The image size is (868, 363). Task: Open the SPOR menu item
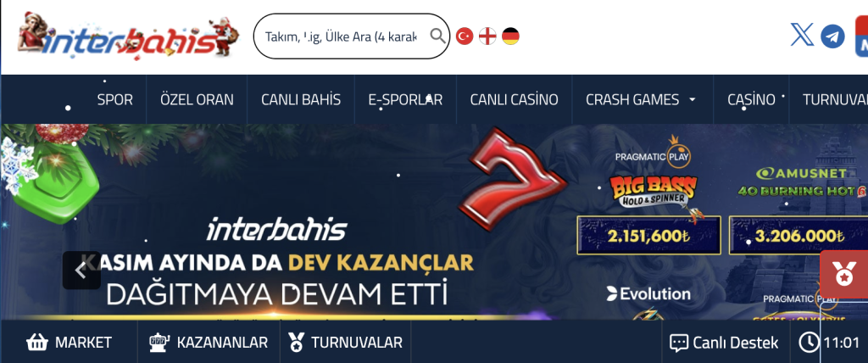115,100
